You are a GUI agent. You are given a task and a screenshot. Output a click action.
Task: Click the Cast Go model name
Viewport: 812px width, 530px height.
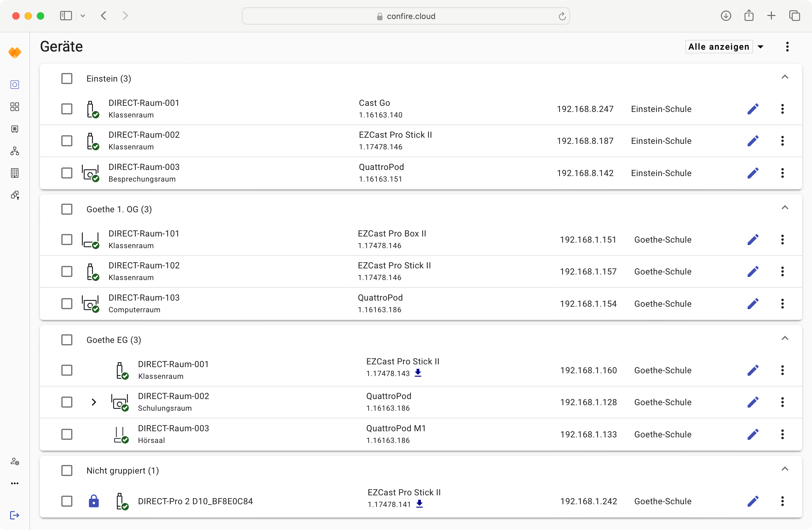pyautogui.click(x=374, y=103)
